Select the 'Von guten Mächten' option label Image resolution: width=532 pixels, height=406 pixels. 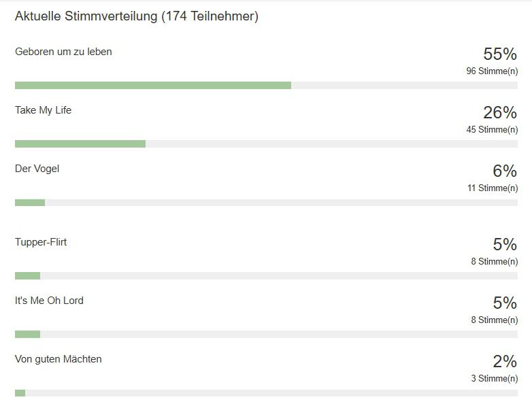(59, 359)
